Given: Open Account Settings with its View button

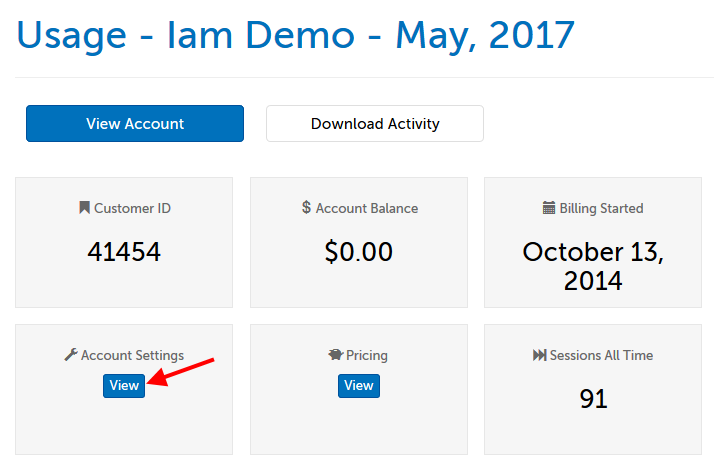Looking at the screenshot, I should 124,385.
